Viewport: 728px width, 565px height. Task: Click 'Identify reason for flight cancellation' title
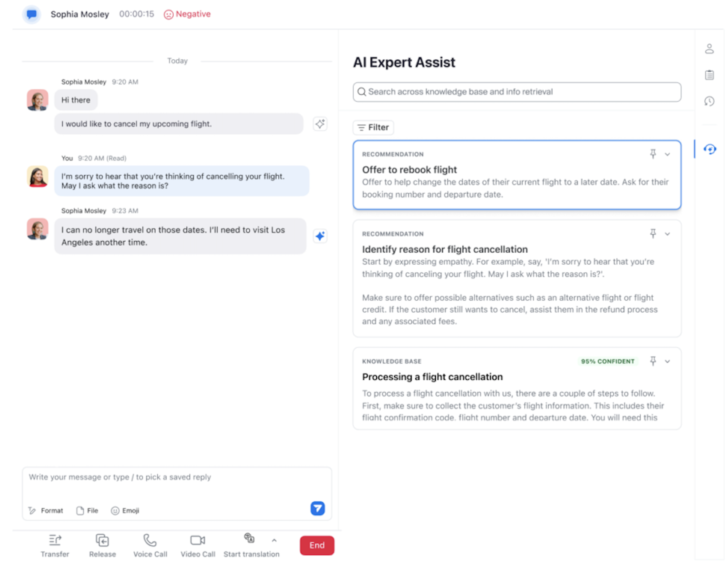(x=445, y=249)
